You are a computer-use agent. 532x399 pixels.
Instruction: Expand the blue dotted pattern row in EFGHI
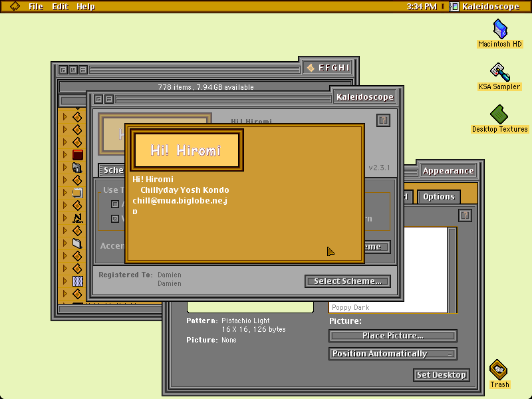pyautogui.click(x=65, y=281)
